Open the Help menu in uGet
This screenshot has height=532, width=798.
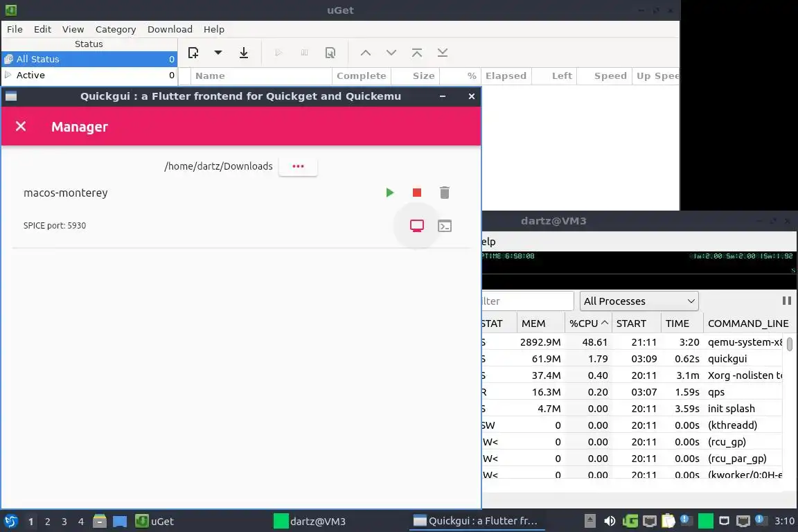(214, 29)
